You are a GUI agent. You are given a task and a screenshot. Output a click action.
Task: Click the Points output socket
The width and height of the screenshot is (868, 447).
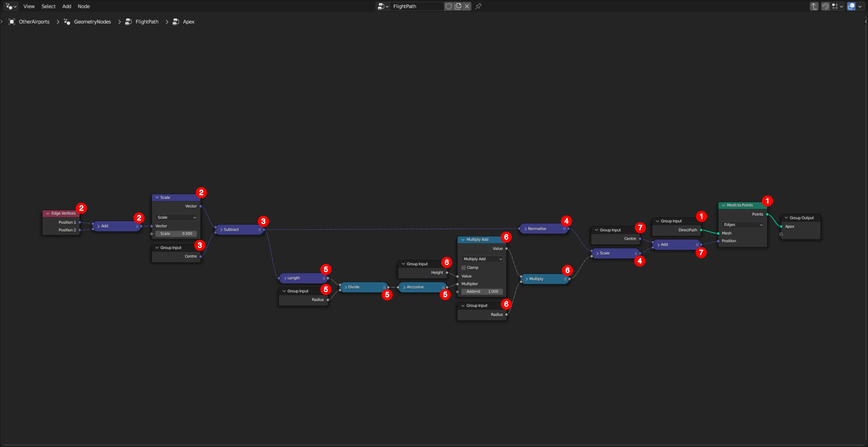pos(767,214)
